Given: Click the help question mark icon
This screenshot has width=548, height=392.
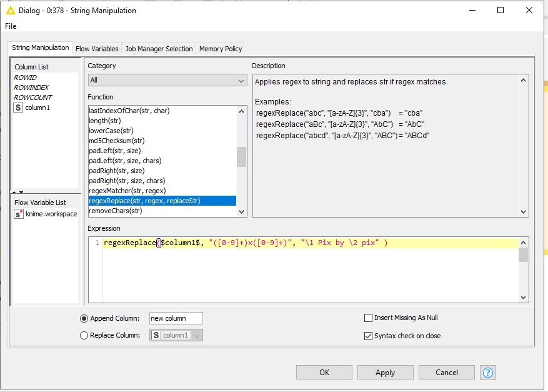Looking at the screenshot, I should point(487,373).
